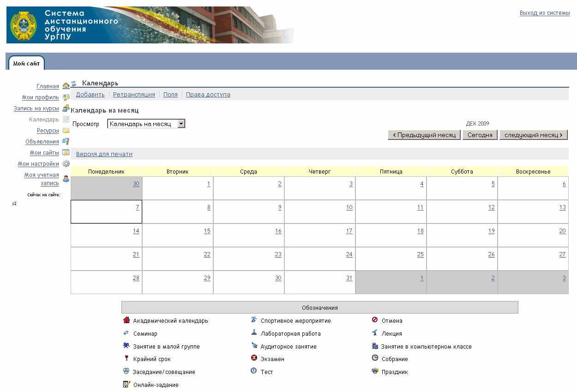Click the sites icon beside Мои сайты
Image resolution: width=577 pixels, height=392 pixels.
point(66,152)
